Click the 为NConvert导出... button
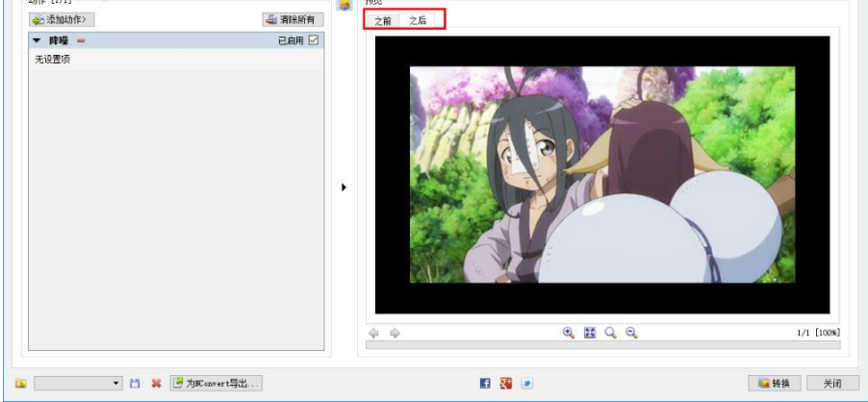This screenshot has height=402, width=868. (x=216, y=383)
